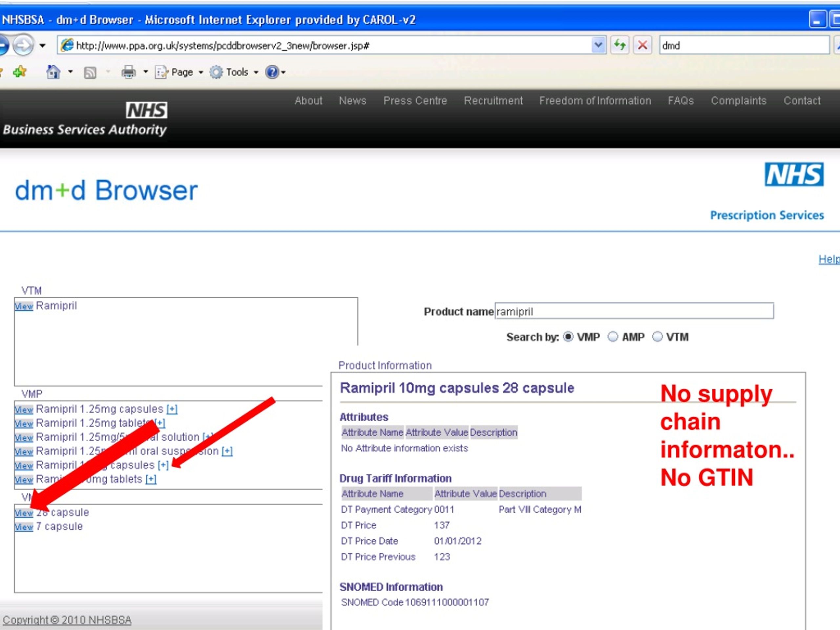Click the Internet Explorer page icon in address bar
Image resolution: width=840 pixels, height=630 pixels.
point(67,46)
